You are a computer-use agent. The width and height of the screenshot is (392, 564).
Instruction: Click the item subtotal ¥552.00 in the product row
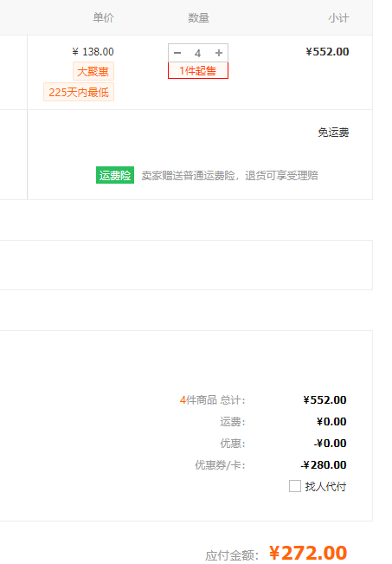click(x=327, y=52)
